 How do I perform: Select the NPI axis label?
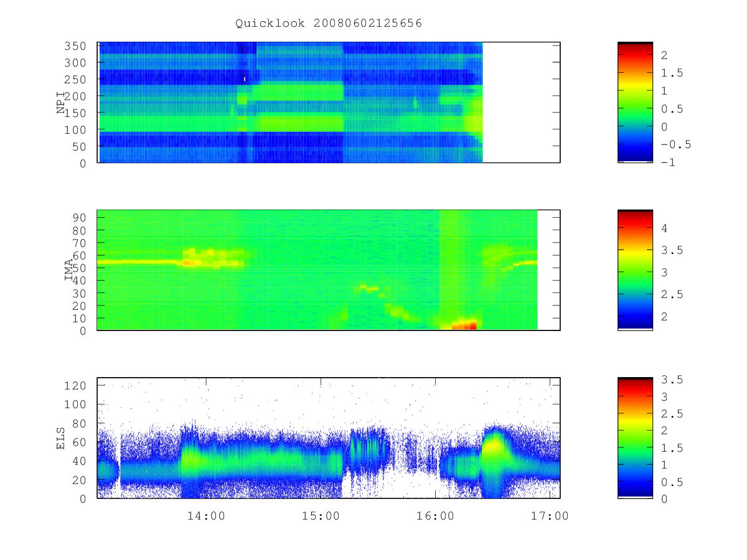61,103
